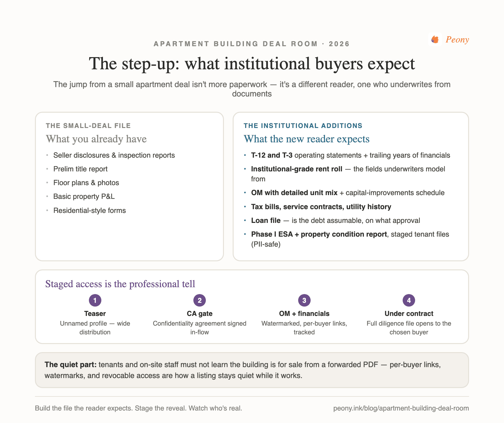Click the main headline about institutional buyers
The height and width of the screenshot is (423, 504).
pos(252,63)
